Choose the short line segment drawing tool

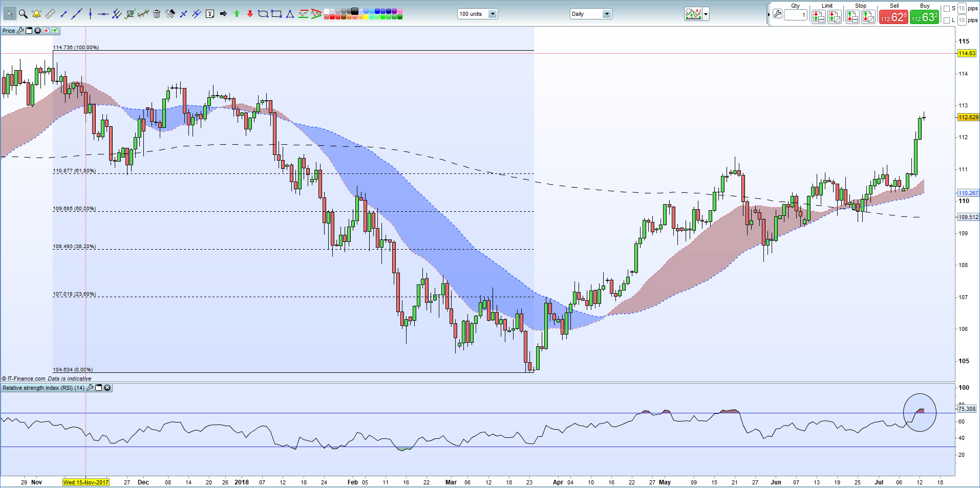(63, 14)
